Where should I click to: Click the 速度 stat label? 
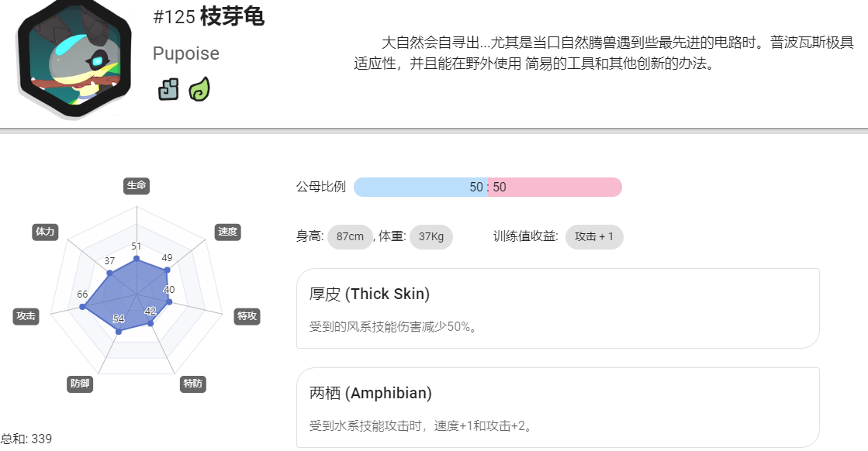click(227, 232)
